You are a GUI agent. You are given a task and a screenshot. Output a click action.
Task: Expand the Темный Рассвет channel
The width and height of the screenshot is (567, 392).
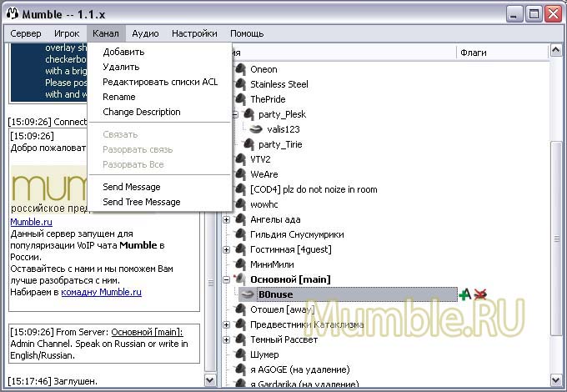pyautogui.click(x=227, y=339)
